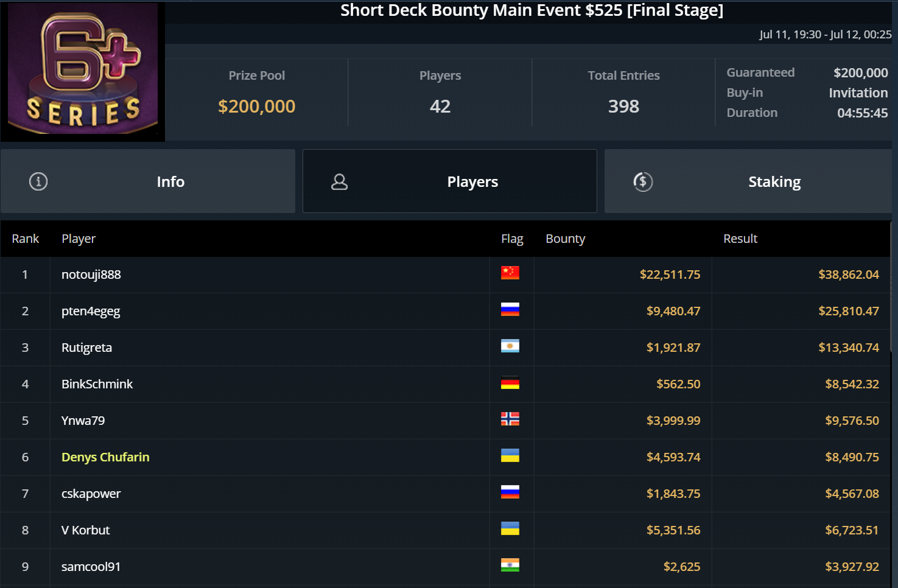This screenshot has height=588, width=898.
Task: Sort by the Bounty column header
Action: click(x=565, y=239)
